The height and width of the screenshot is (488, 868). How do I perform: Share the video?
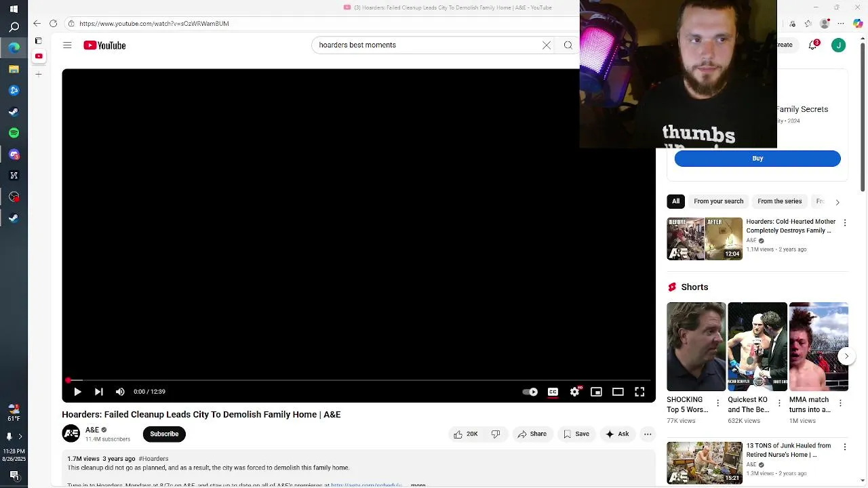pos(532,434)
